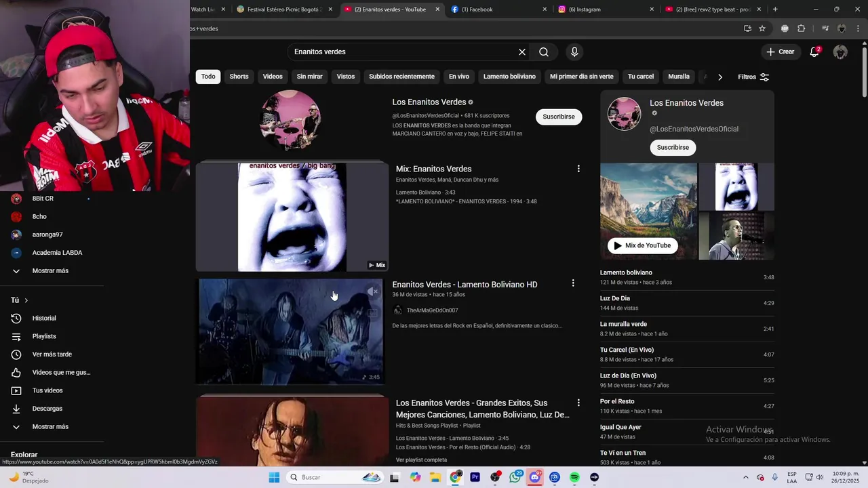Open options for Lamento Boliviano HD video
Image resolution: width=868 pixels, height=488 pixels.
(573, 283)
